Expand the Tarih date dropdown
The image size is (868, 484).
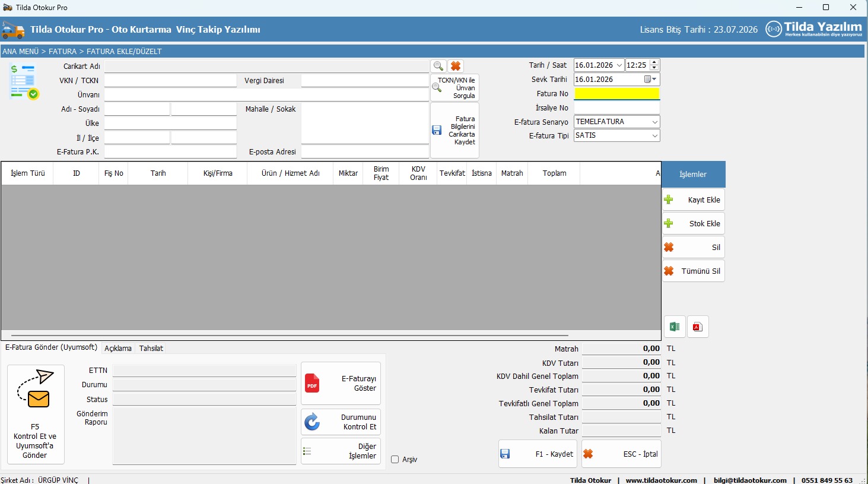click(619, 65)
